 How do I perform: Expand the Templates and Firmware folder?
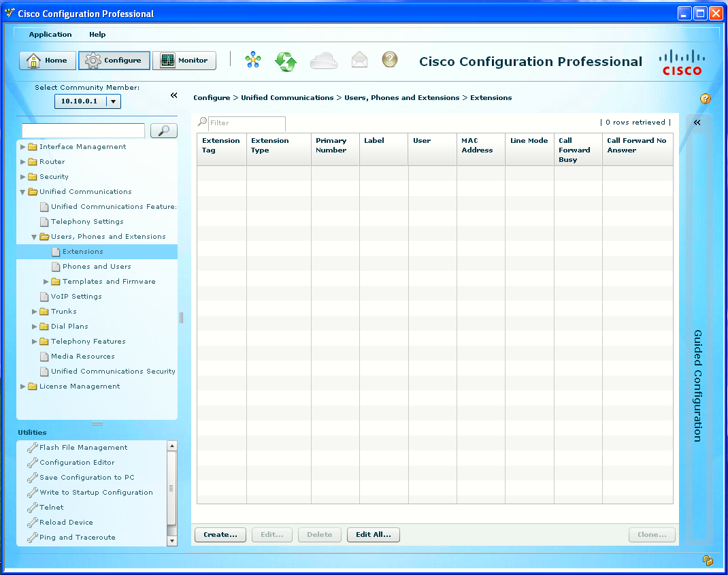tap(46, 282)
